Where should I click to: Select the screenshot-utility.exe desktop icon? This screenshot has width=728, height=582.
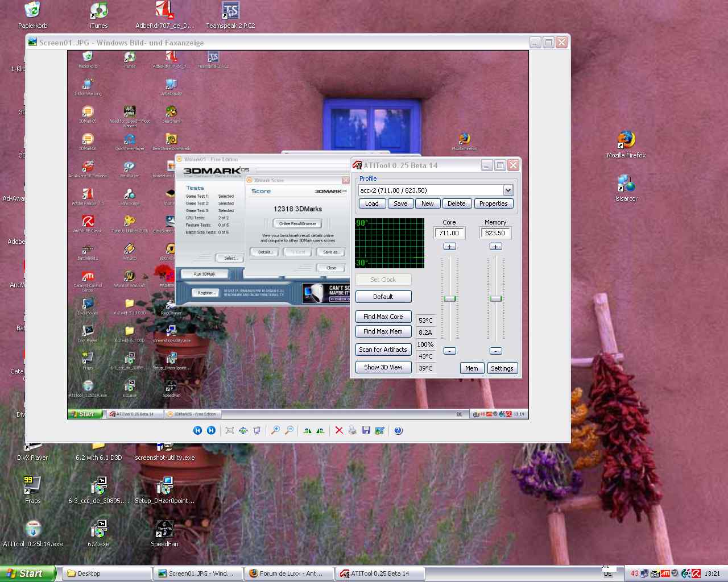[x=164, y=453]
